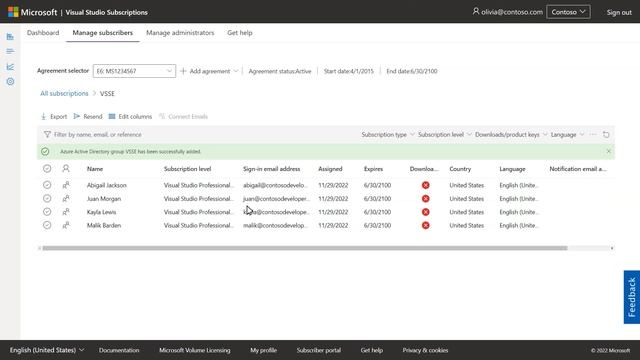640x360 pixels.
Task: Click the person icon in table header
Action: point(66,169)
